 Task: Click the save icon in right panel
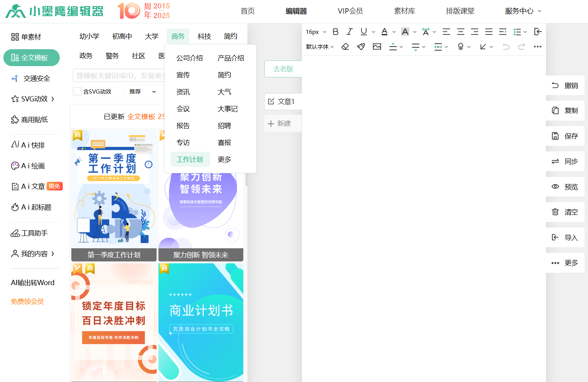555,136
